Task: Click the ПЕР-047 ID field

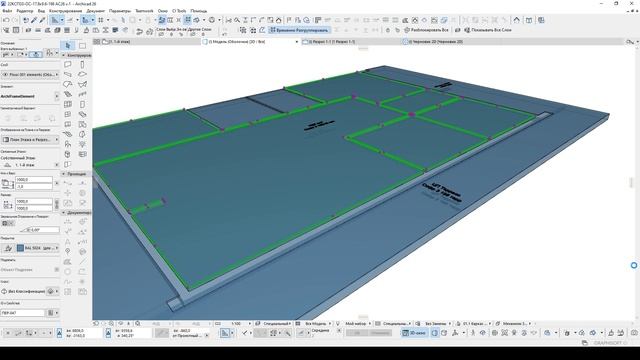Action: [x=22, y=313]
